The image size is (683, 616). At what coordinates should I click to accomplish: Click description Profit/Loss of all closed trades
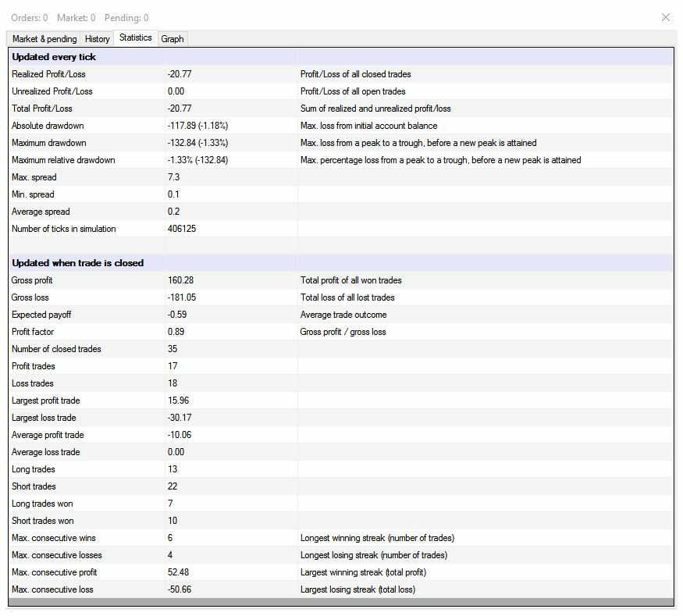click(355, 74)
